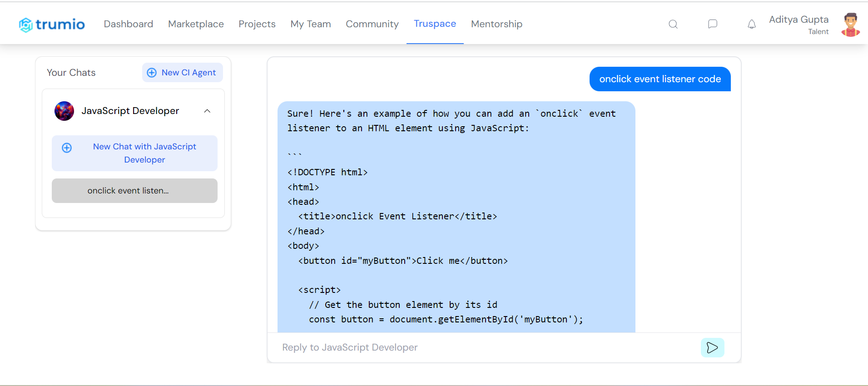Go to the Community tab
The height and width of the screenshot is (386, 868).
(x=372, y=24)
